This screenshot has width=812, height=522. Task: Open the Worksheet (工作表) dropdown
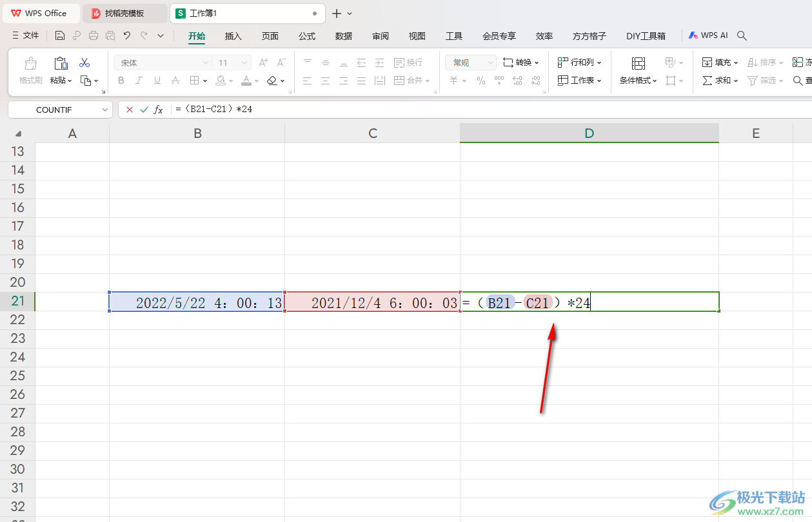(579, 81)
